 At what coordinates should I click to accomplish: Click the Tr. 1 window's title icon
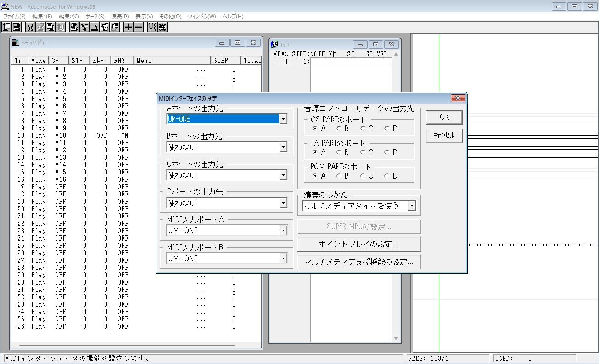coord(274,45)
